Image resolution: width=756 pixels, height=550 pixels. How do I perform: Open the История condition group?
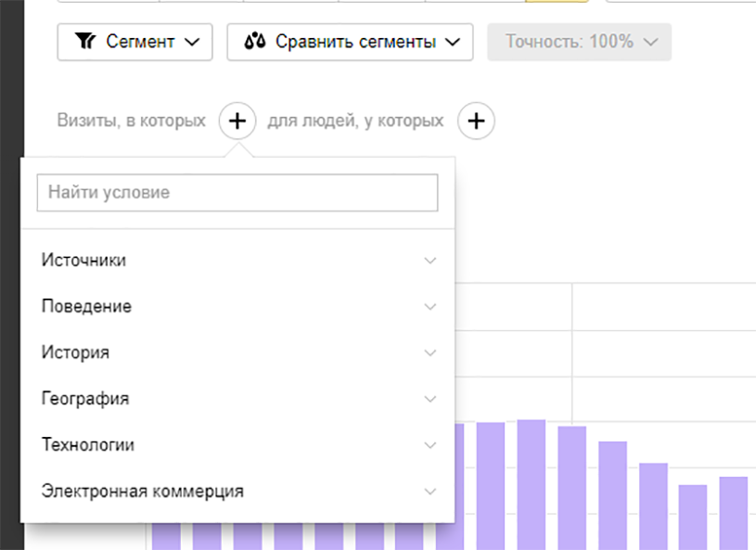[76, 352]
